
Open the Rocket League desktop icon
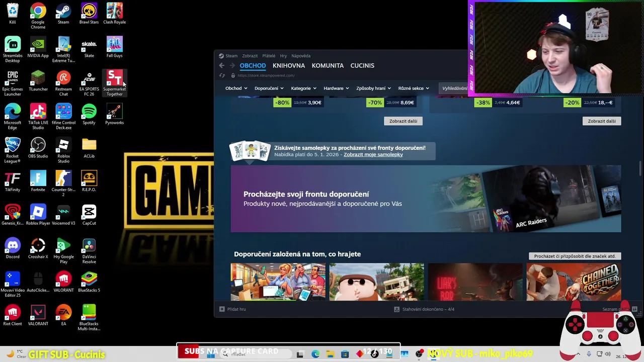coord(13,150)
